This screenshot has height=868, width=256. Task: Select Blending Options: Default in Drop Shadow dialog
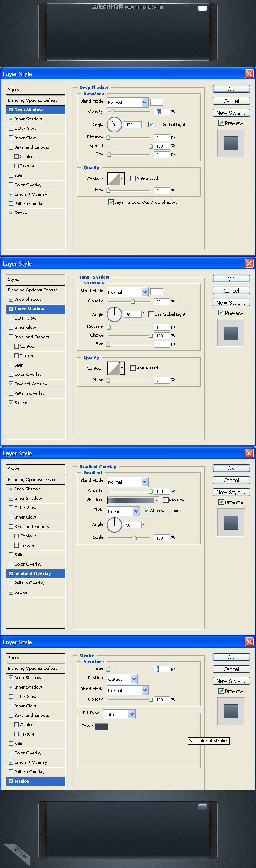point(36,100)
